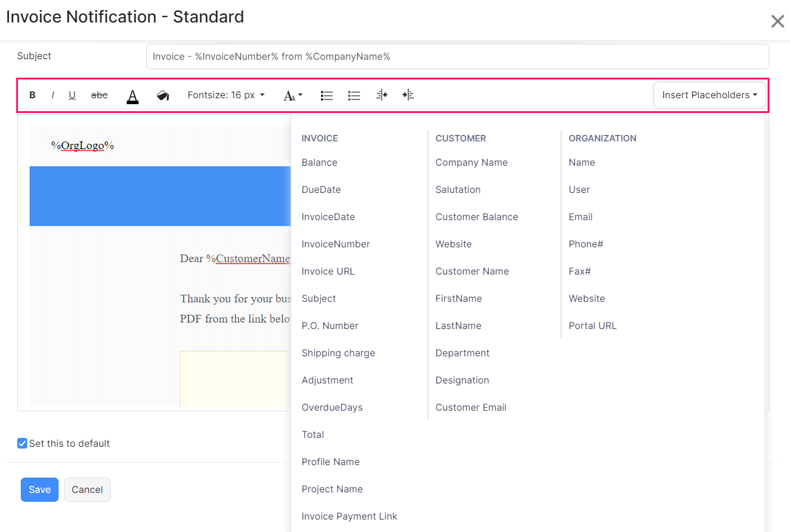790x532 pixels.
Task: Toggle bold formatting in the editor toolbar
Action: coord(32,95)
